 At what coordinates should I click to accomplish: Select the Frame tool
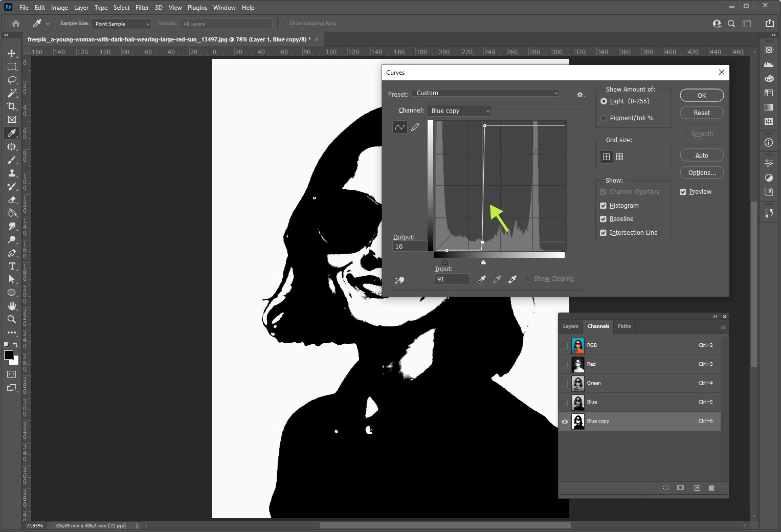click(12, 120)
